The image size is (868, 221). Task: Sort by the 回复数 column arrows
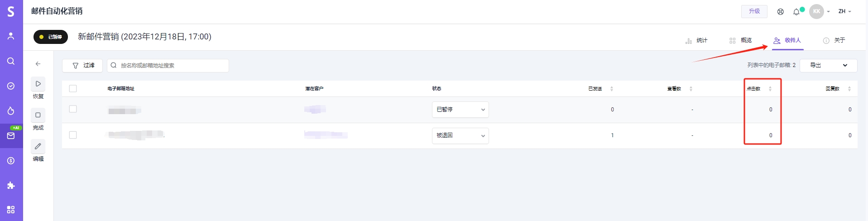tap(849, 89)
